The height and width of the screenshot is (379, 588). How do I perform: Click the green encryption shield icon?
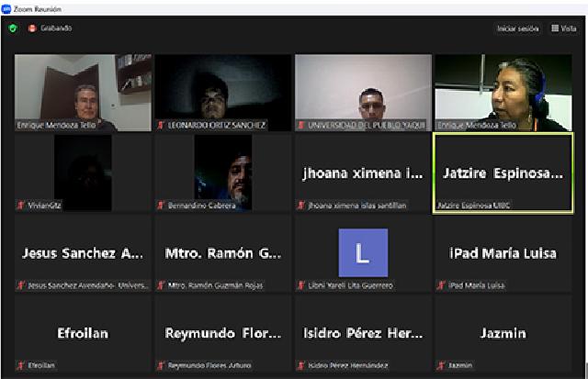pyautogui.click(x=13, y=28)
